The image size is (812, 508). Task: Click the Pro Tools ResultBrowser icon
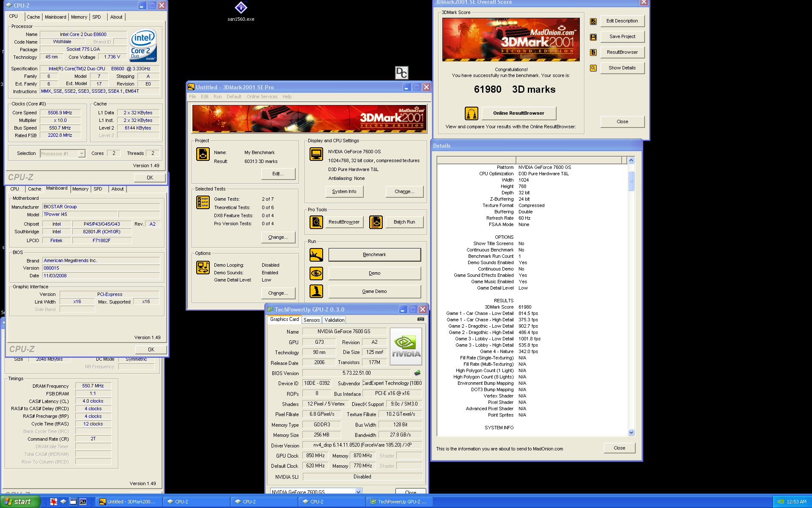pos(316,222)
